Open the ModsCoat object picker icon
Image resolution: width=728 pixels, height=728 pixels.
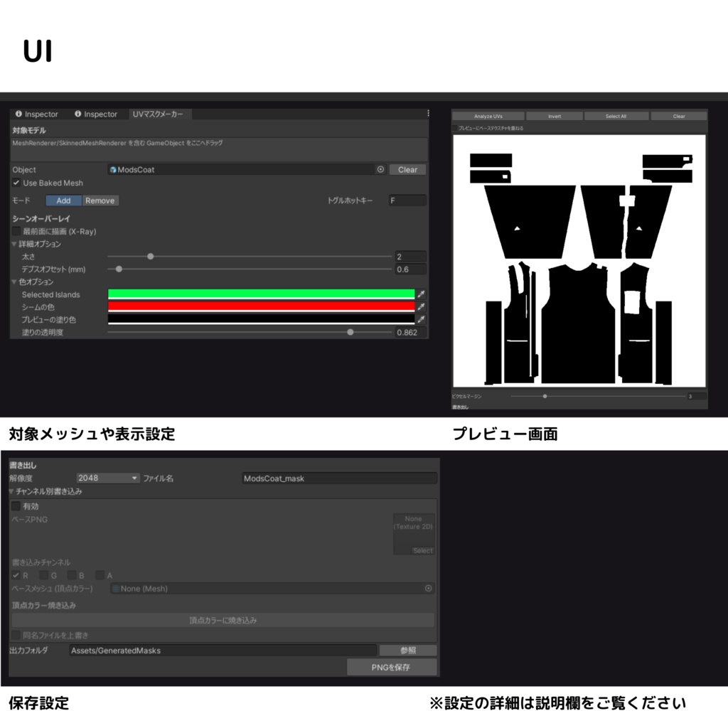click(380, 169)
